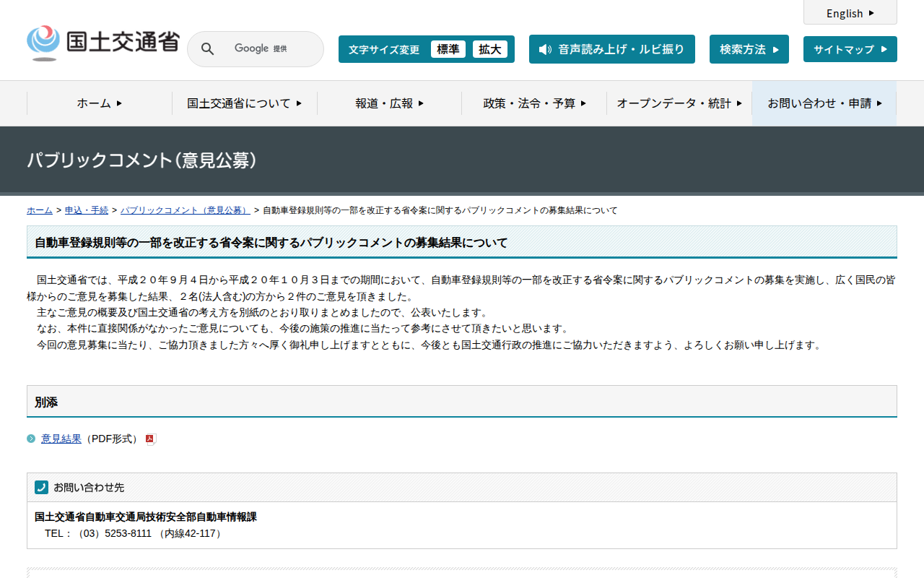Open the 報道・広報 menu
This screenshot has width=924, height=578.
(x=390, y=103)
